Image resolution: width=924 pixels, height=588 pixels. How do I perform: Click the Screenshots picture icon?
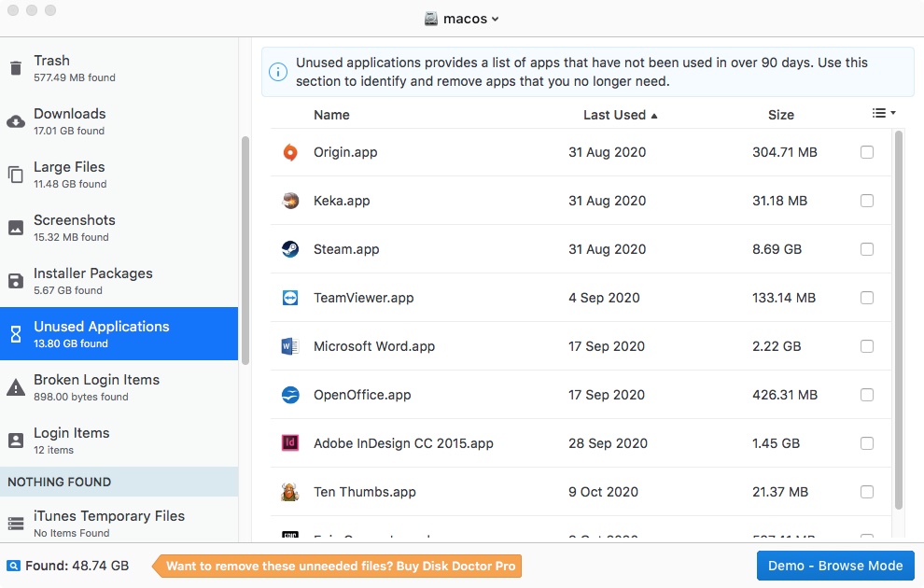coord(16,228)
